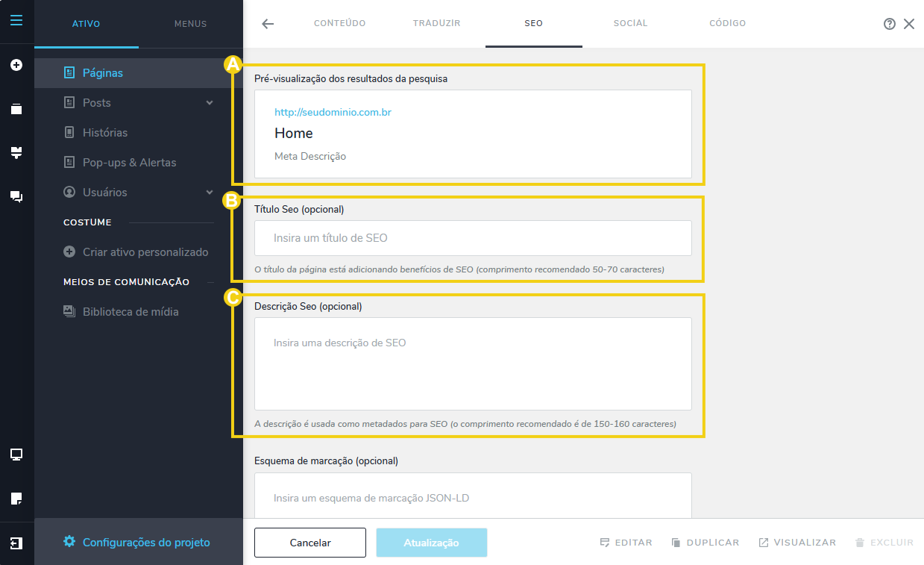
Task: Select the Menus tab in sidebar
Action: click(190, 24)
